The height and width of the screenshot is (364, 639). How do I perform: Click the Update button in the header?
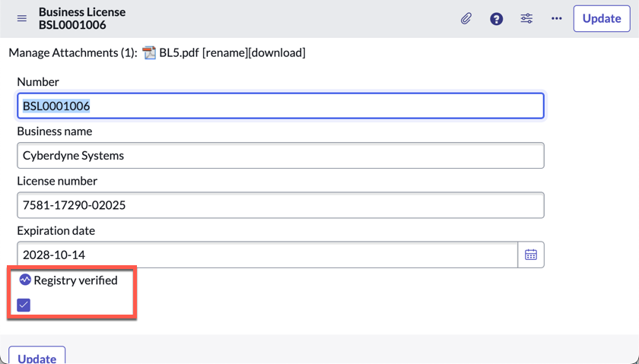[601, 19]
